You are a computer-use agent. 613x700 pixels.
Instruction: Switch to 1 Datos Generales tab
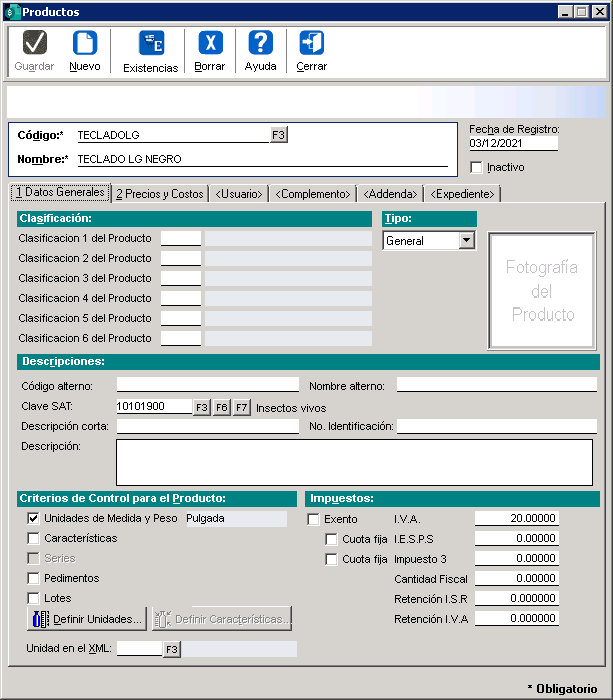60,192
